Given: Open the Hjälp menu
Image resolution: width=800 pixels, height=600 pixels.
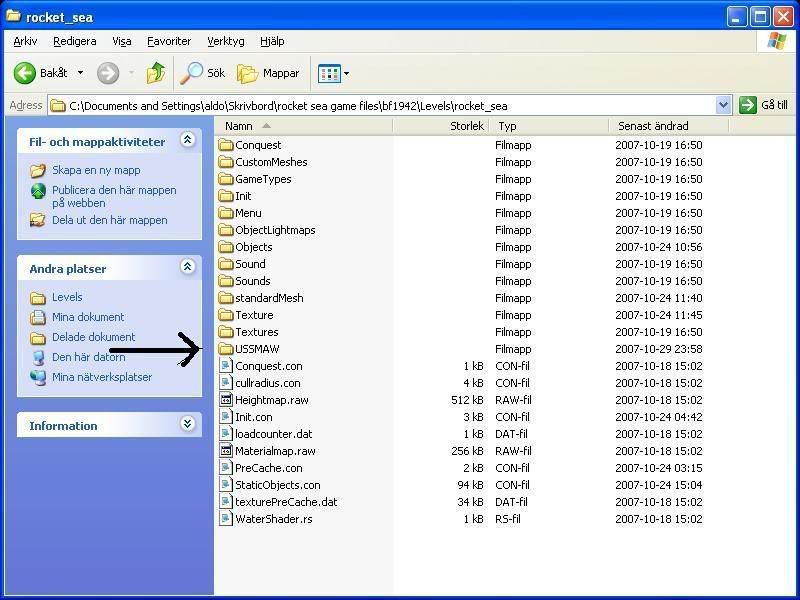Looking at the screenshot, I should pyautogui.click(x=272, y=41).
